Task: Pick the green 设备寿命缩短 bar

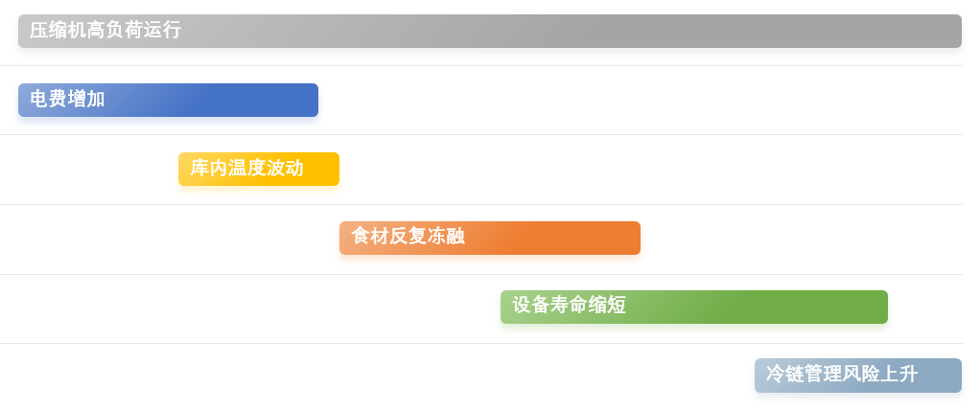Action: 693,307
